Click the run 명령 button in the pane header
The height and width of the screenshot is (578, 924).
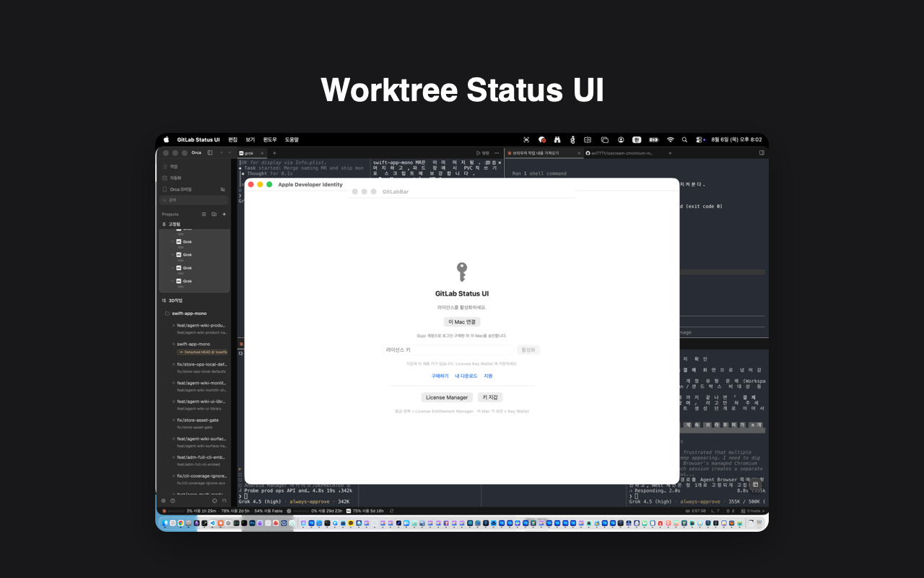[483, 153]
